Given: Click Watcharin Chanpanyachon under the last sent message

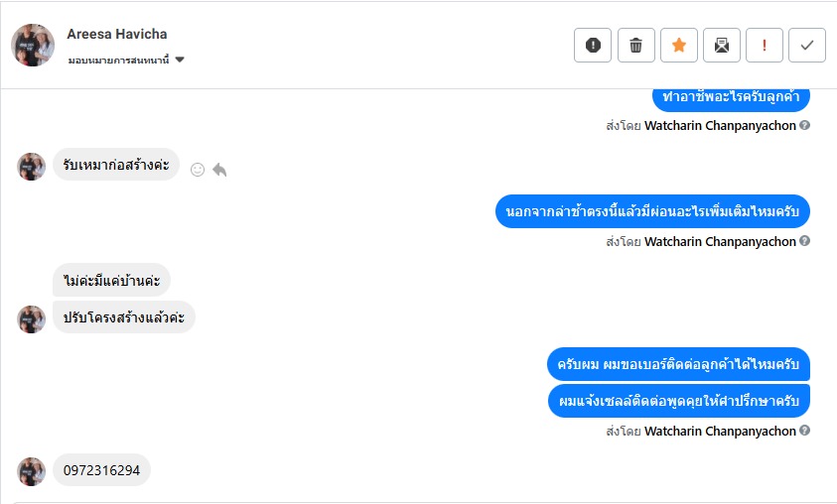Looking at the screenshot, I should point(720,432).
